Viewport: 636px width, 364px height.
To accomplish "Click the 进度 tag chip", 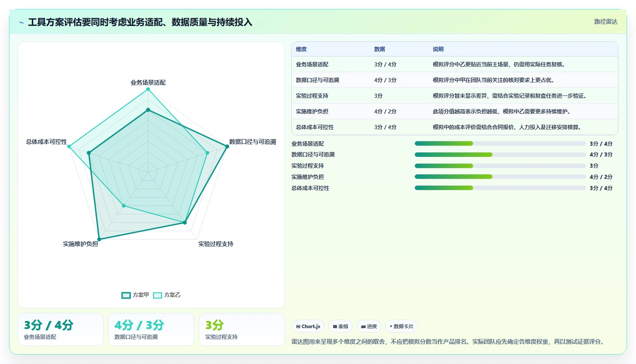I will [369, 326].
